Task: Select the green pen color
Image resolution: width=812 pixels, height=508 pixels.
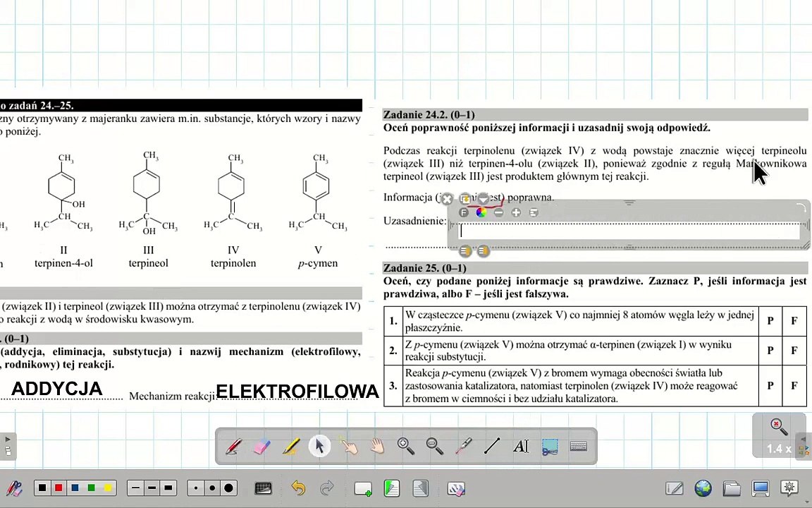Action: pyautogui.click(x=91, y=488)
